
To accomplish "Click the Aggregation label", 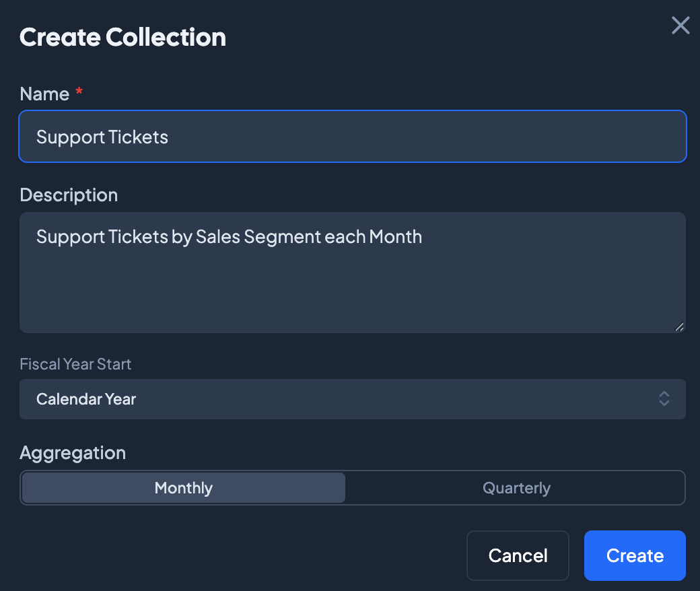I will click(x=73, y=453).
